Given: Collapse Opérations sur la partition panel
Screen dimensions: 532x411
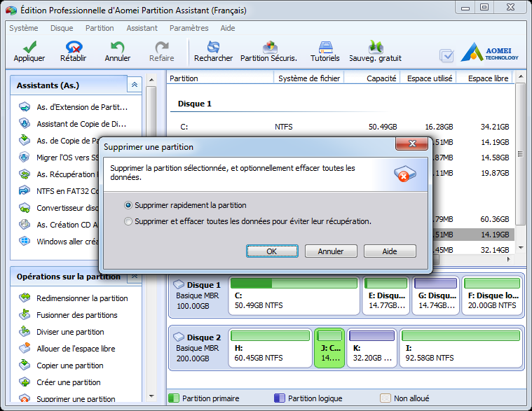Looking at the screenshot, I should 135,277.
